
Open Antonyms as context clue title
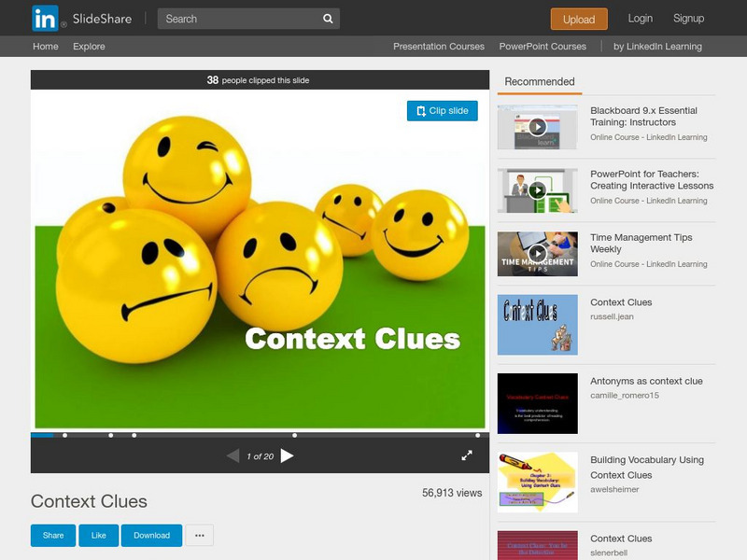tap(646, 381)
